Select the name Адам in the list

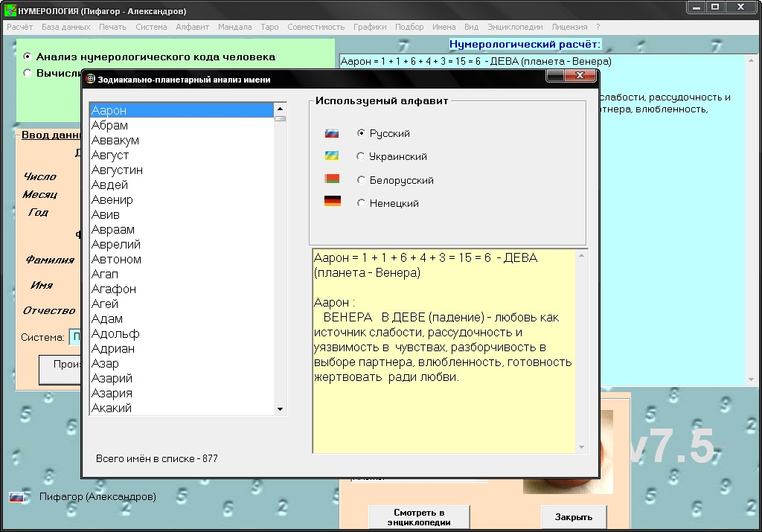182,318
